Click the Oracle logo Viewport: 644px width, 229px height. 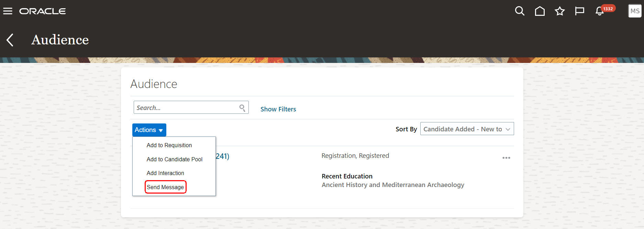point(43,11)
